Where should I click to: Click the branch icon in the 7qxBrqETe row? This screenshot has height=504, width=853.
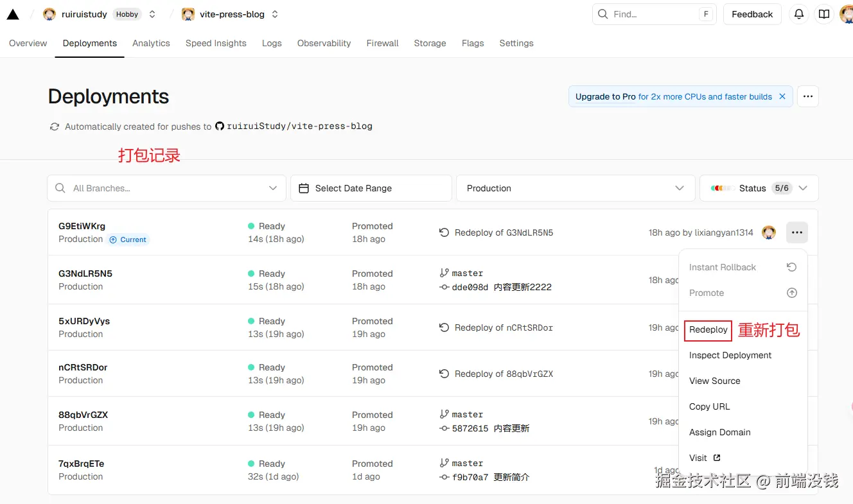point(444,463)
